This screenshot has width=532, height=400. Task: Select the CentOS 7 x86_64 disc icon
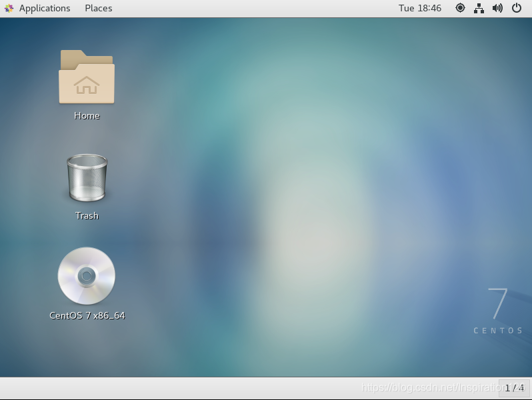87,275
